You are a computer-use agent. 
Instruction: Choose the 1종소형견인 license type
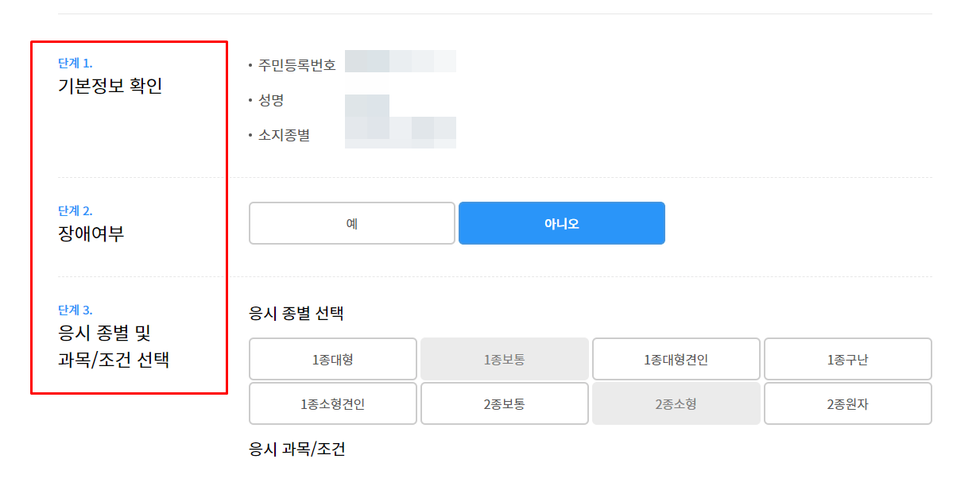pyautogui.click(x=332, y=403)
